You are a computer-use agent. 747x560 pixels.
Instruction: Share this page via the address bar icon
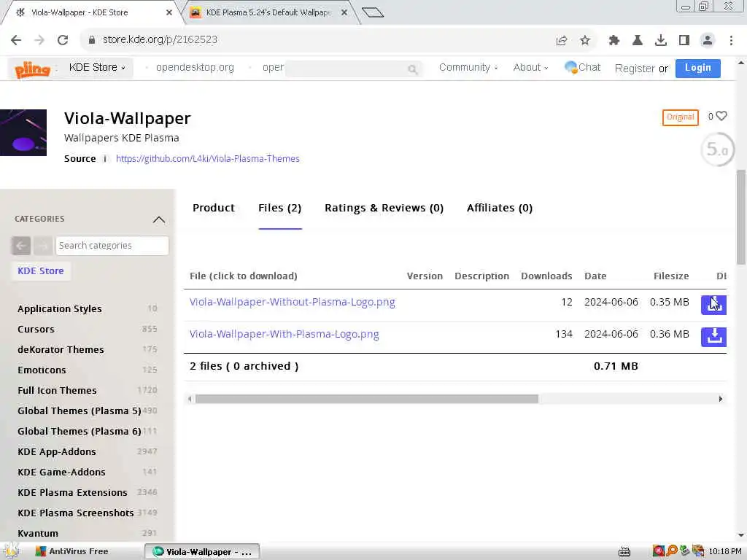[562, 41]
